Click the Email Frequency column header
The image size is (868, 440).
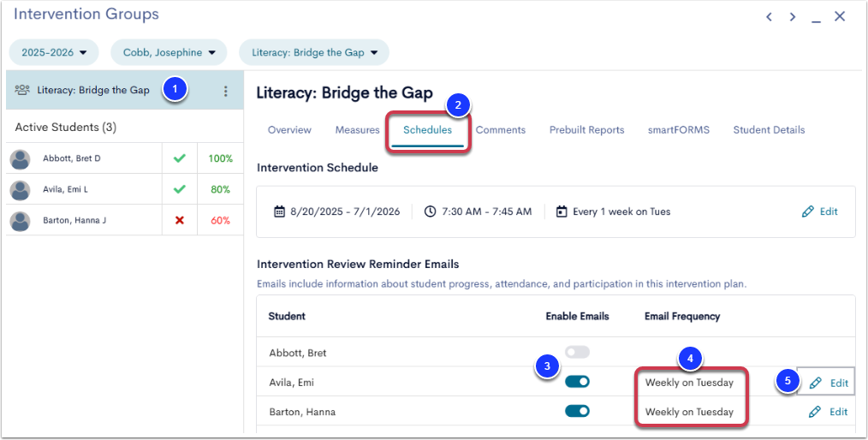(682, 317)
